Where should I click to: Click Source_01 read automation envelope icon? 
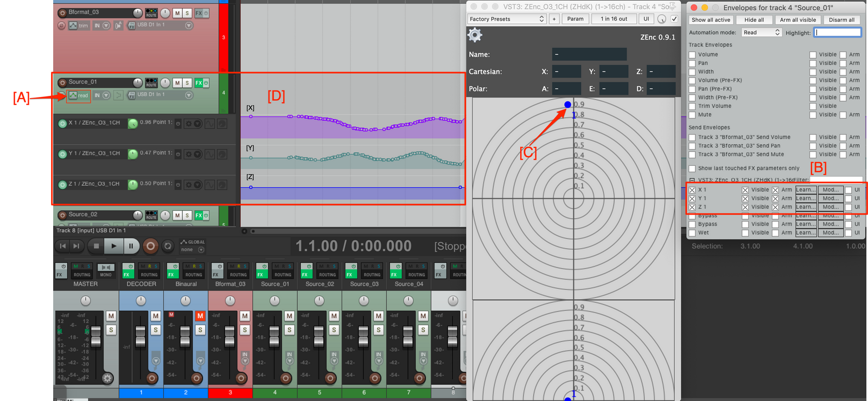pos(73,95)
